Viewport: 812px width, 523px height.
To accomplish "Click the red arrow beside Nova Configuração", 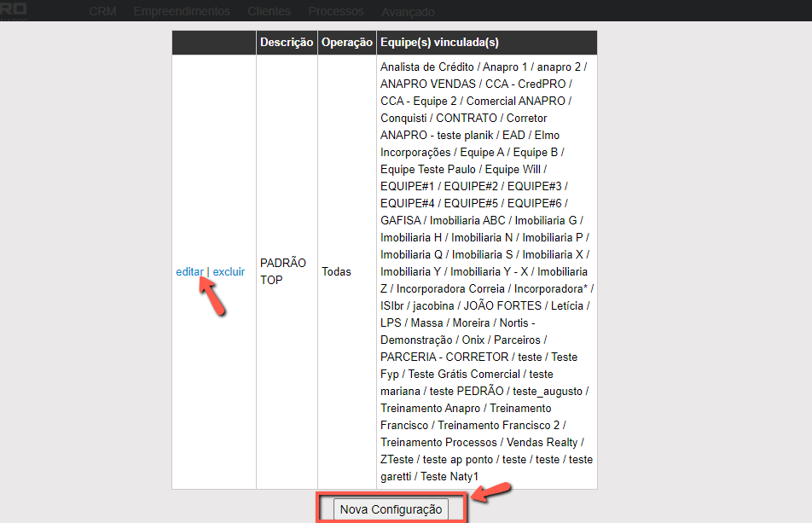I will 492,491.
